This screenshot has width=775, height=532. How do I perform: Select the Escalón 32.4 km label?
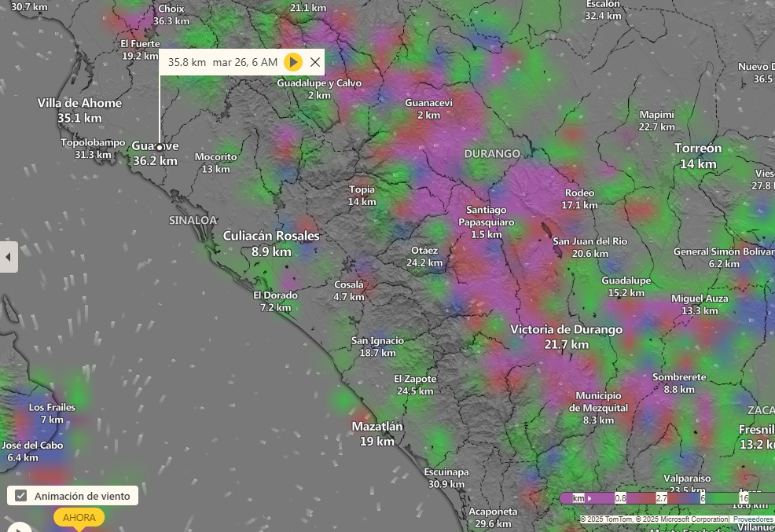(603, 9)
